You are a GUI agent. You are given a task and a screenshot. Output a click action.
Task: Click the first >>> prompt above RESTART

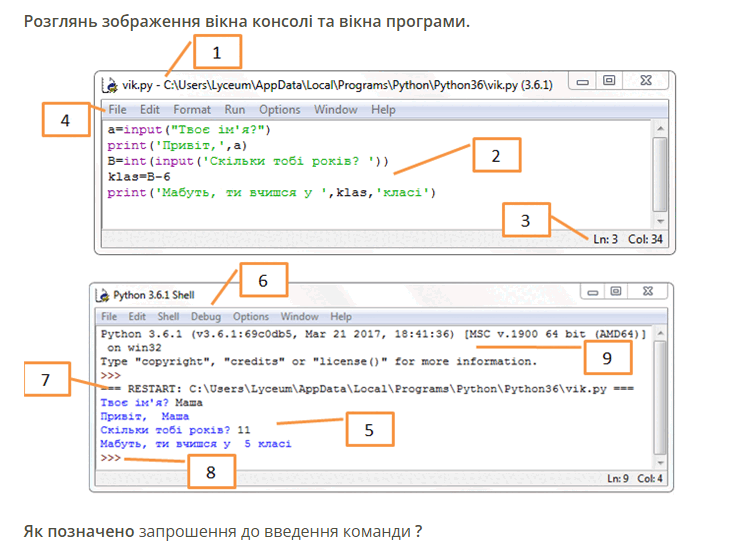point(110,375)
